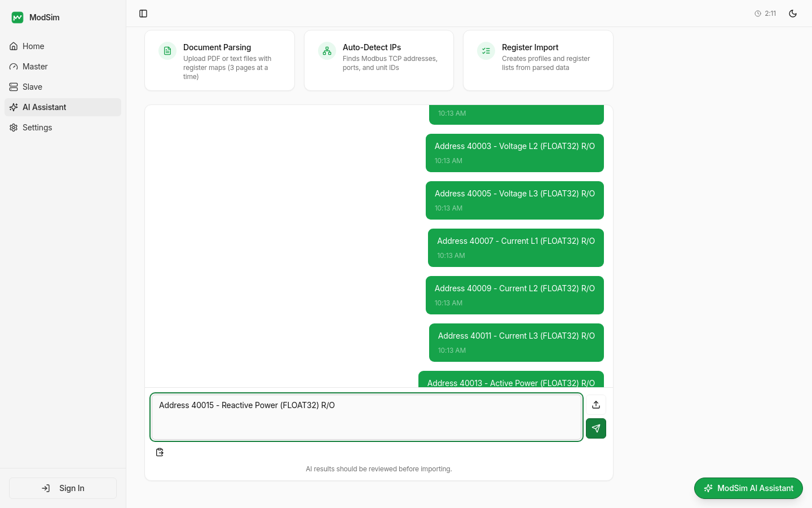The image size is (812, 508).
Task: Open the Slave section
Action: [x=63, y=87]
